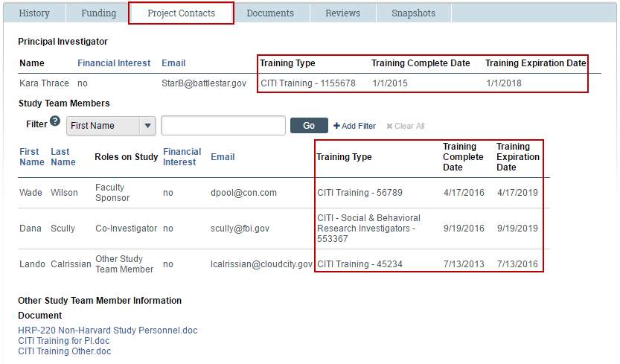
Task: Click the Other Study Team Member role
Action: (124, 264)
